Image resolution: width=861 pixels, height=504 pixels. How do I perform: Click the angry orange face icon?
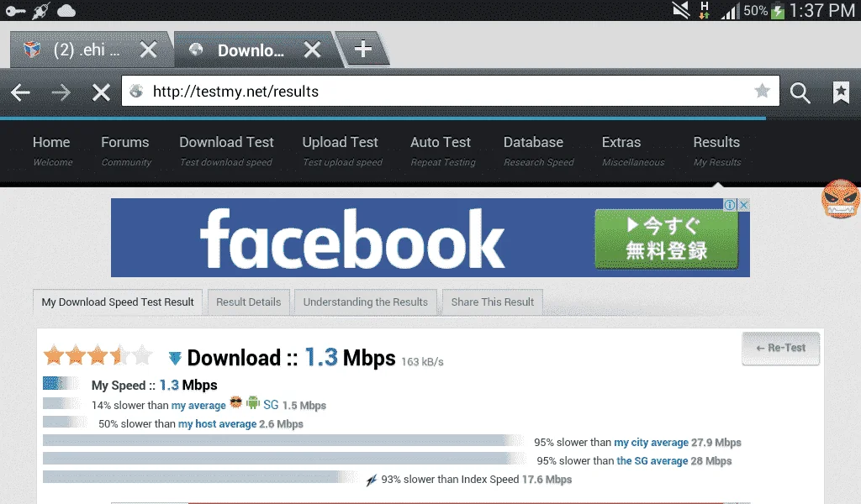point(841,198)
